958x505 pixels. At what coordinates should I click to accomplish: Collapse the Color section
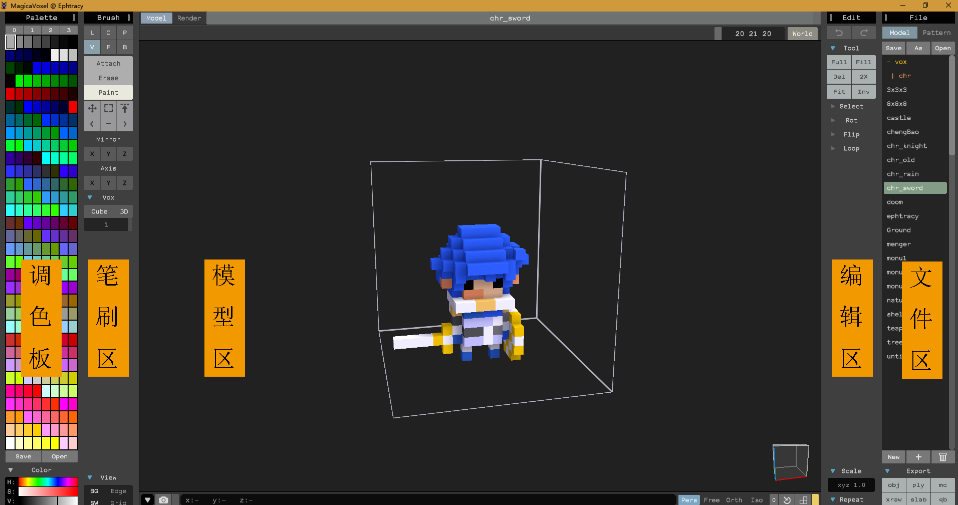[10, 470]
